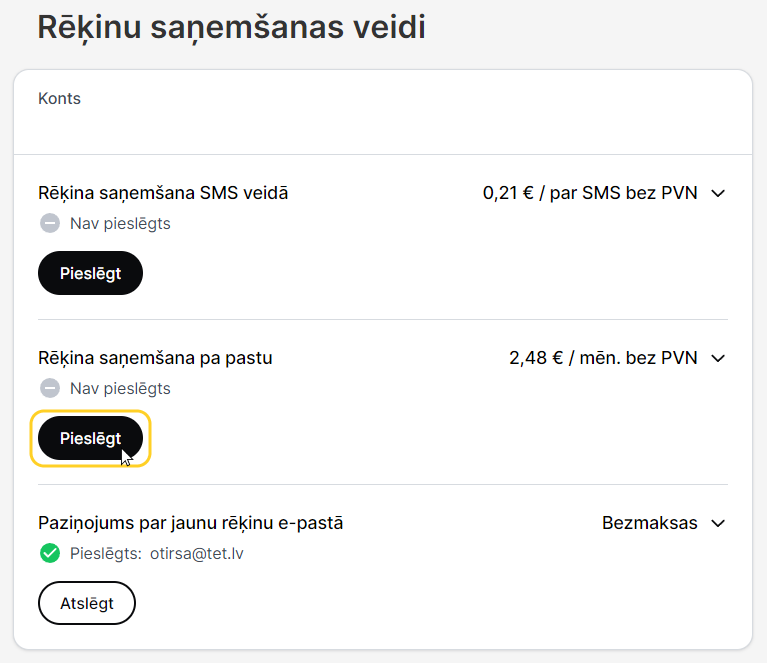
Task: Click the Bezmaksas price label
Action: point(650,523)
